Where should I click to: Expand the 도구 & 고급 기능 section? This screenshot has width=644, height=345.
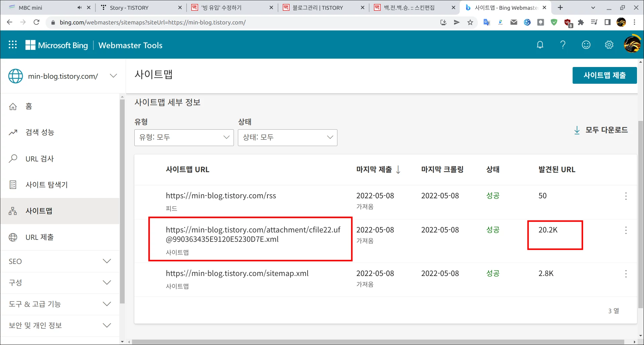tap(60, 304)
